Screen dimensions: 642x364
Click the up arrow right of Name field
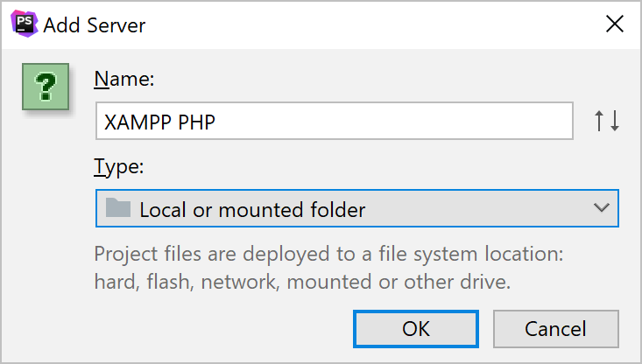(600, 122)
